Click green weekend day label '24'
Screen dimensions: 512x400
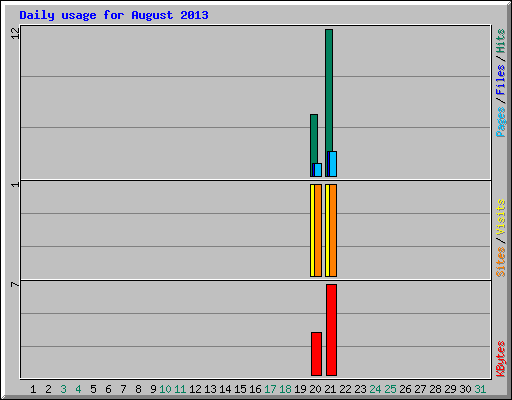pyautogui.click(x=375, y=389)
